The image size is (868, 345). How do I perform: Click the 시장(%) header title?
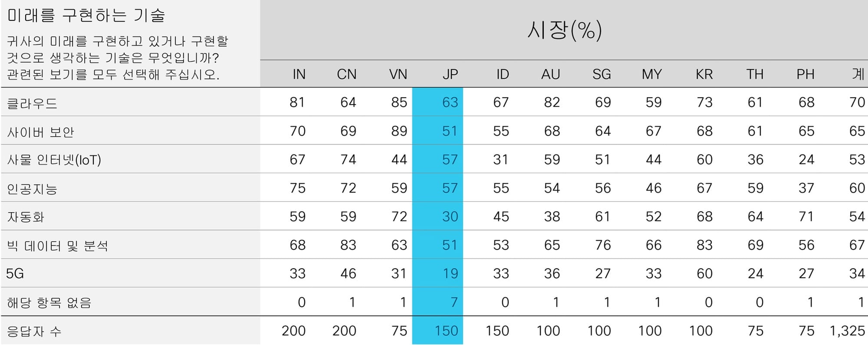(x=564, y=30)
